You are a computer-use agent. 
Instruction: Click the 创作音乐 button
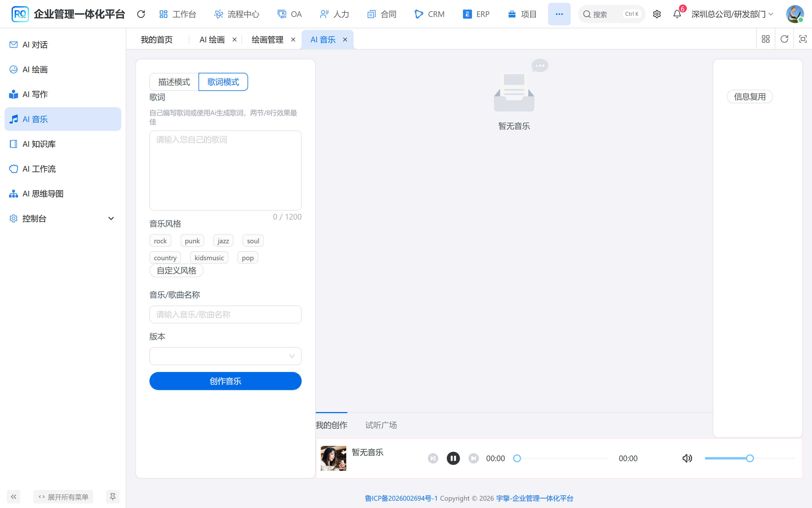coord(226,381)
